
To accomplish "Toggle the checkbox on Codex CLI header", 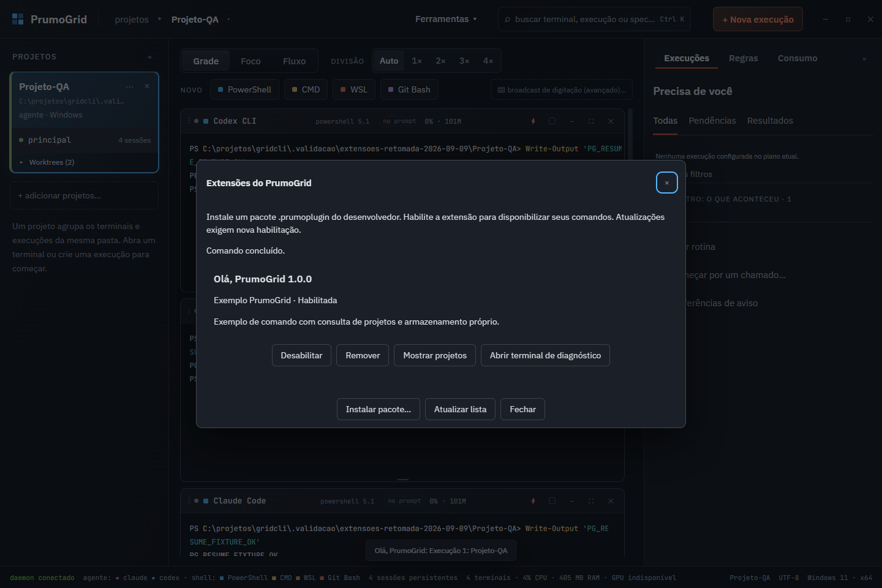I will (552, 121).
